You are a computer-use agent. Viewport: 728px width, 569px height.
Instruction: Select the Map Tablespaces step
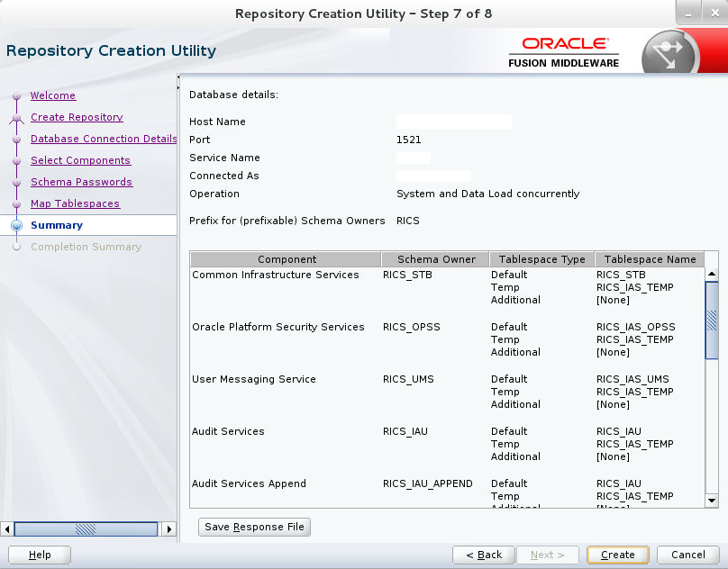point(76,203)
